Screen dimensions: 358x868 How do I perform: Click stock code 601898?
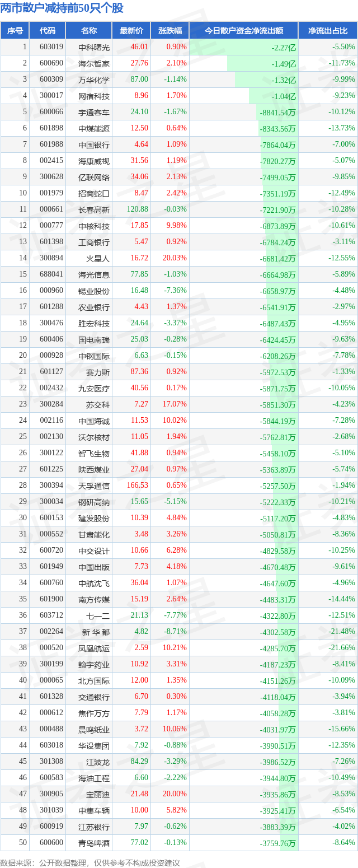tap(51, 128)
